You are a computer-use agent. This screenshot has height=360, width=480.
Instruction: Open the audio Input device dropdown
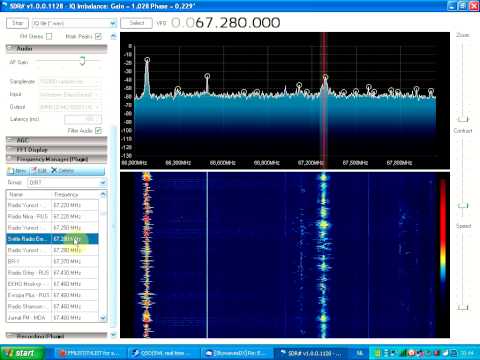point(71,94)
